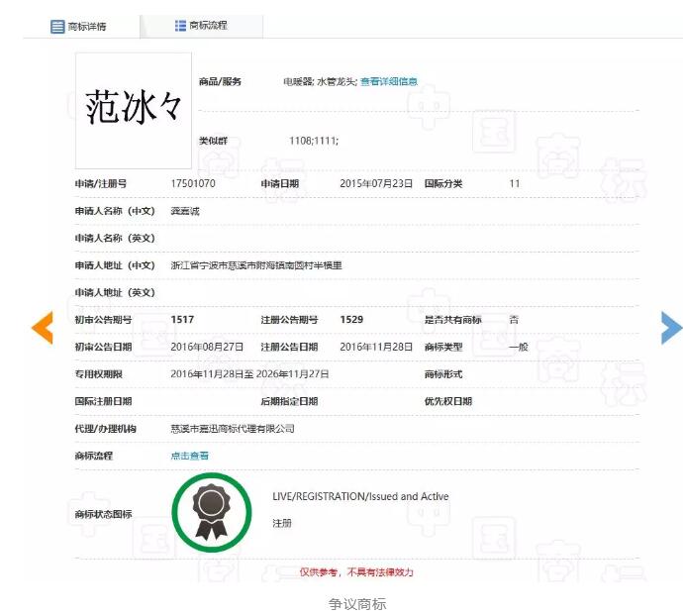Click the 优先权日期 label

448,401
